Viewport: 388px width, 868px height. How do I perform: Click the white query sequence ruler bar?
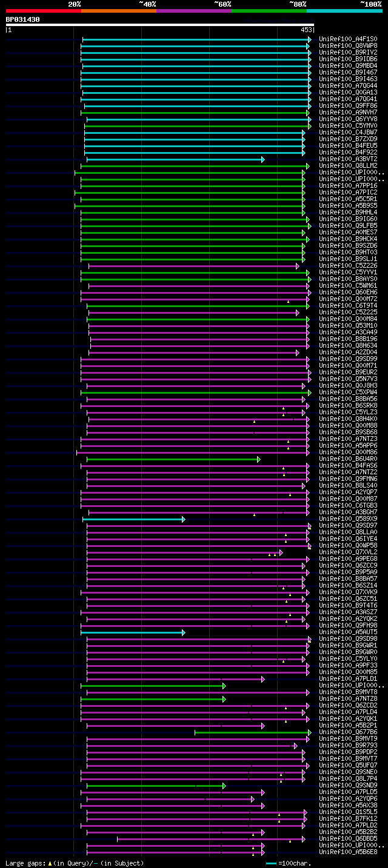160,25
